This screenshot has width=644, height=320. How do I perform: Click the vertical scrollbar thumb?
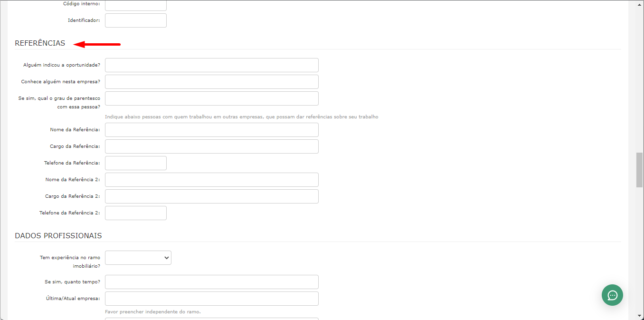coord(640,170)
